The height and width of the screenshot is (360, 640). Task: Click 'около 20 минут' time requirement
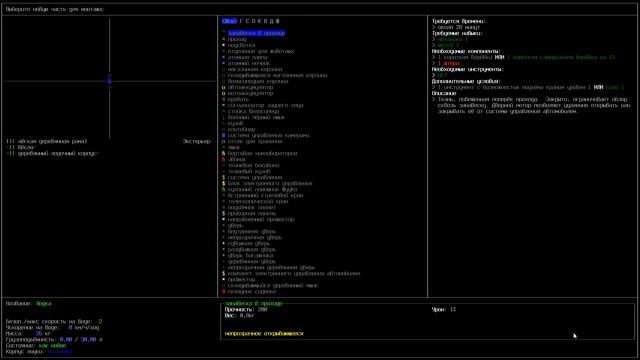click(x=459, y=27)
